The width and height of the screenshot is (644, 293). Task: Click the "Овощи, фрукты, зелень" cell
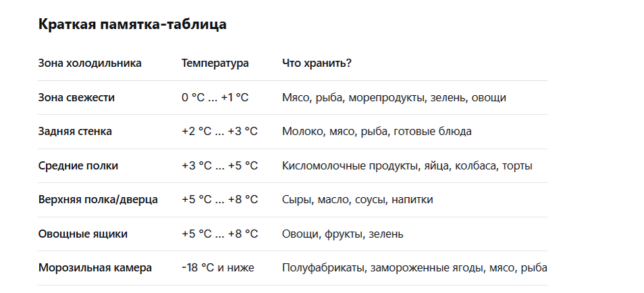[x=342, y=234]
